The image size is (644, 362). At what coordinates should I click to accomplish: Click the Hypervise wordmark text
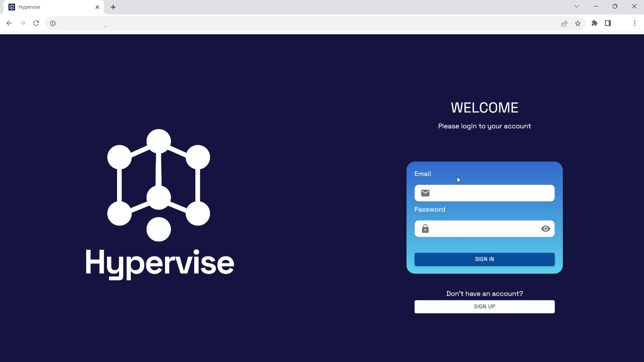pyautogui.click(x=160, y=264)
